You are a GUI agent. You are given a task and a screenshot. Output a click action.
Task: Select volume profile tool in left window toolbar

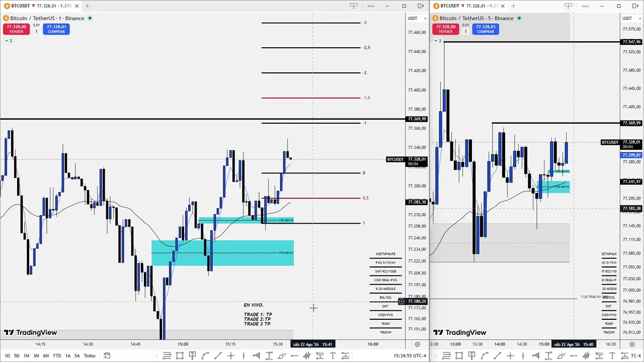[x=256, y=356]
